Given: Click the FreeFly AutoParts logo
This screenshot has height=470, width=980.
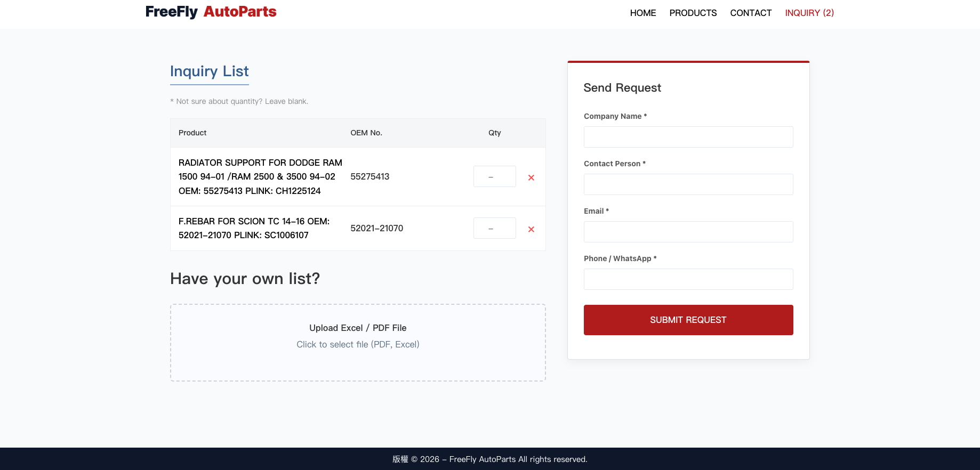Looking at the screenshot, I should tap(211, 12).
